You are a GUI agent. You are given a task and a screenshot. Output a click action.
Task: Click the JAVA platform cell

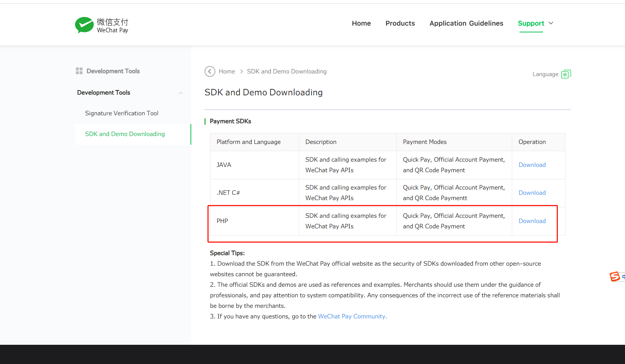coord(255,165)
